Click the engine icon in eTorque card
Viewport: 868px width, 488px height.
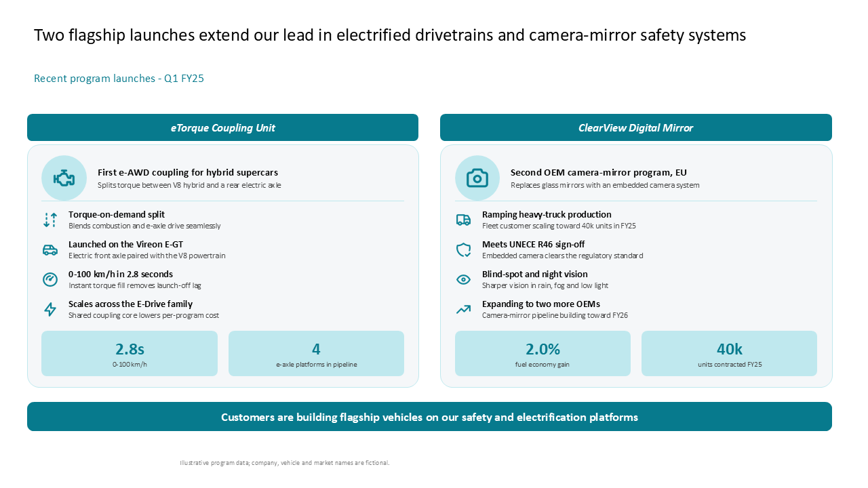point(64,178)
